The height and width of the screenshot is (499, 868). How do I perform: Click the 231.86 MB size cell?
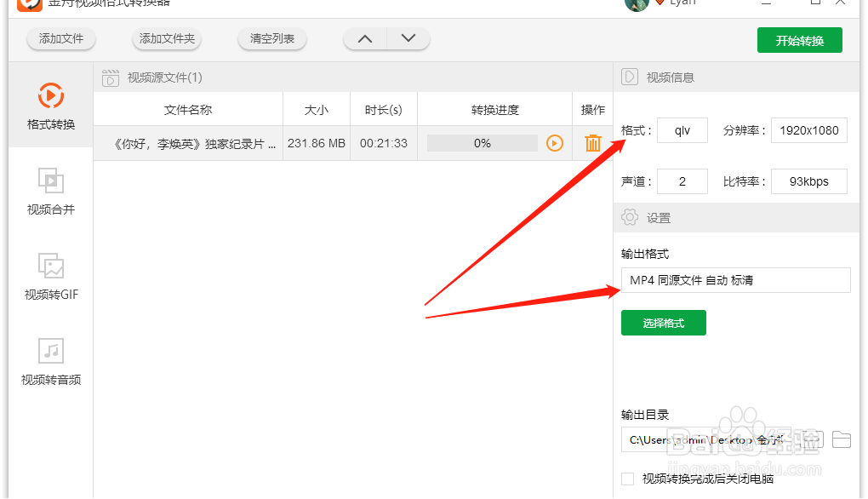click(x=316, y=143)
